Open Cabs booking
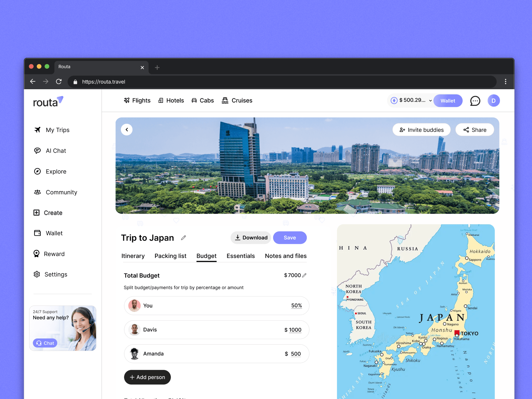Image resolution: width=532 pixels, height=399 pixels. coord(203,101)
